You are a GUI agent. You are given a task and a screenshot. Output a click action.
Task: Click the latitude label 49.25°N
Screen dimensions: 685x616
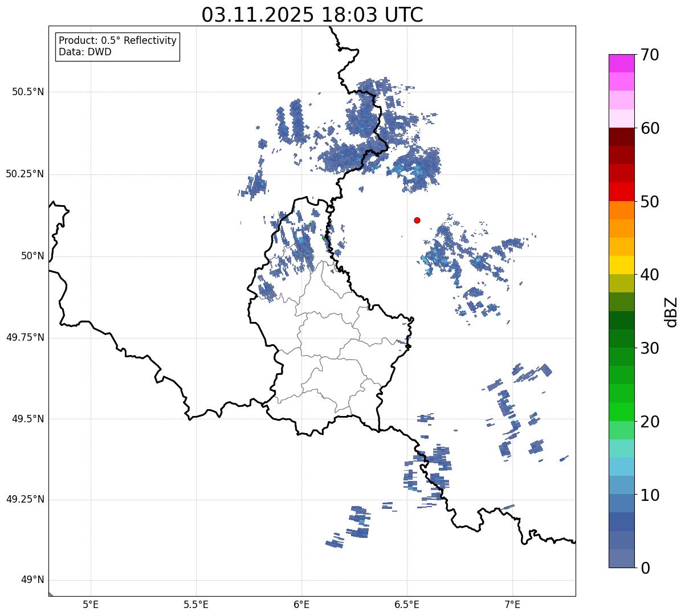pos(25,499)
